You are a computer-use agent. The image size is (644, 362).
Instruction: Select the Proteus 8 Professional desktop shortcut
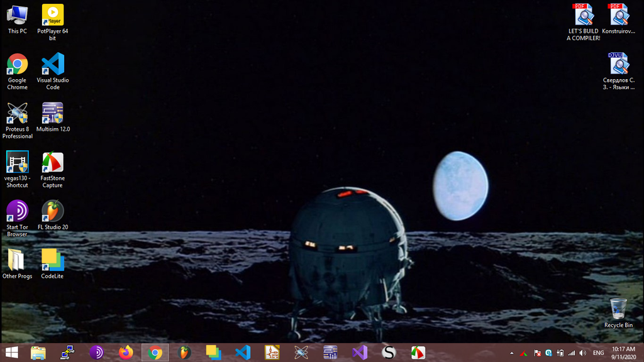(17, 121)
